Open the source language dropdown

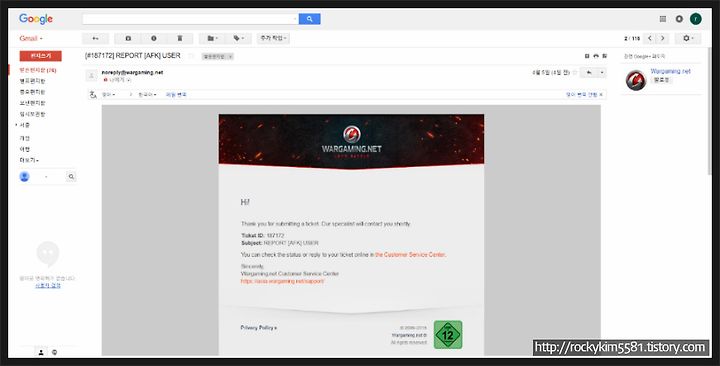(x=108, y=95)
